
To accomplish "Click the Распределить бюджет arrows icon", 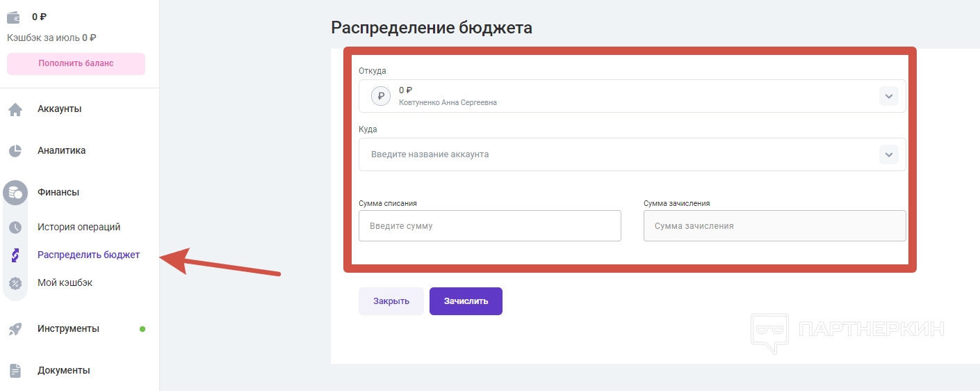I will tap(15, 255).
